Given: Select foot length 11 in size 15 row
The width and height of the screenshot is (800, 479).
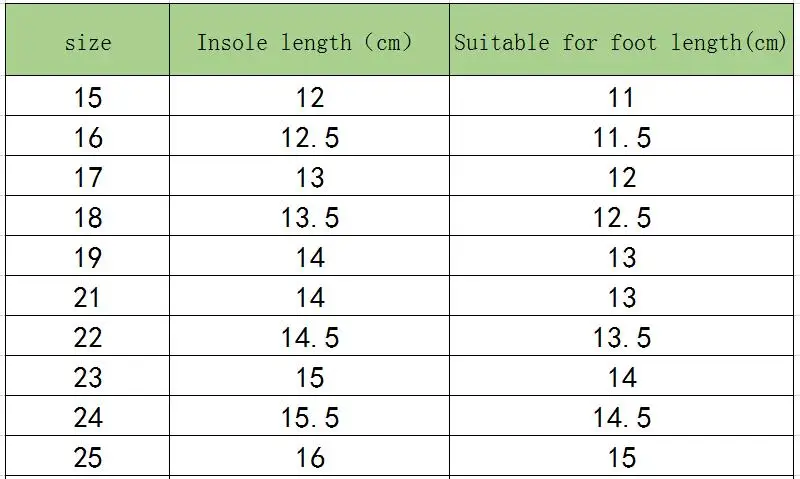Looking at the screenshot, I should (x=621, y=98).
